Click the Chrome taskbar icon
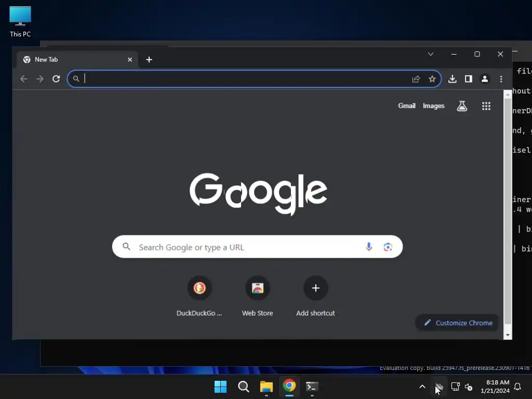 pyautogui.click(x=289, y=387)
